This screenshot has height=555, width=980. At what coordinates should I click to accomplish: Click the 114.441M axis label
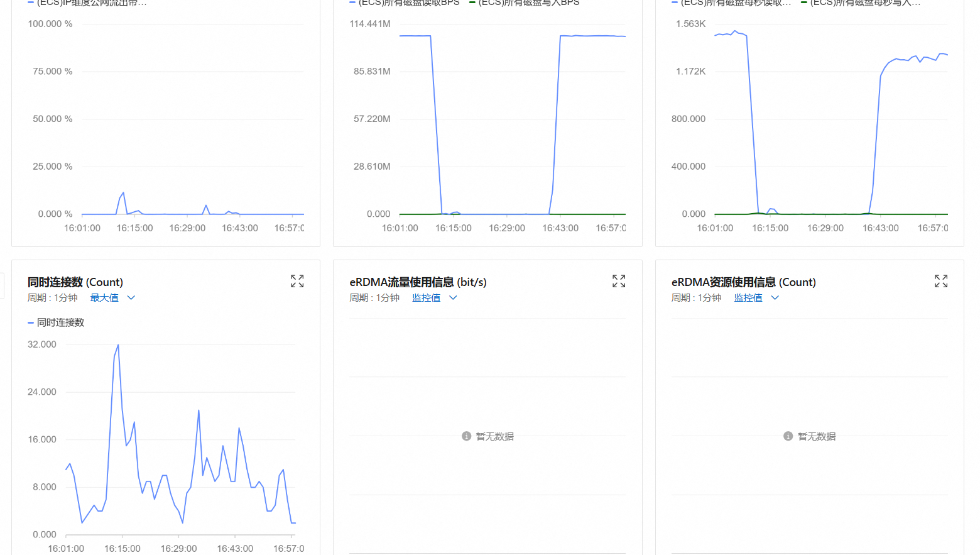point(370,24)
